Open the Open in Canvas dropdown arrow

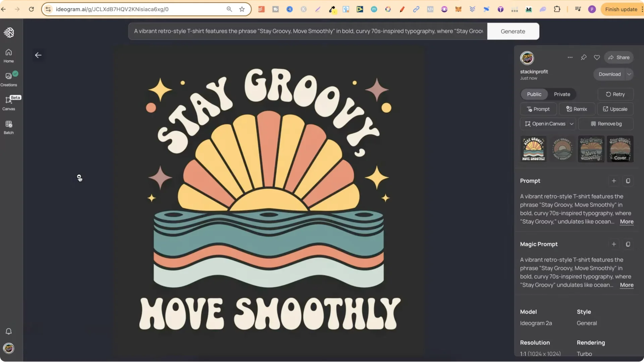click(572, 124)
